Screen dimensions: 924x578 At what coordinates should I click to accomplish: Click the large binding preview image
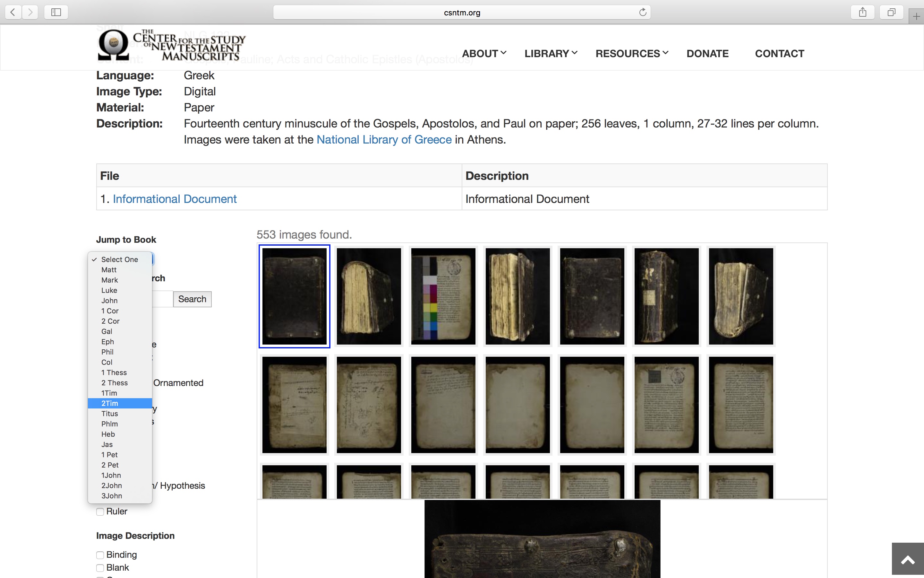(x=542, y=539)
